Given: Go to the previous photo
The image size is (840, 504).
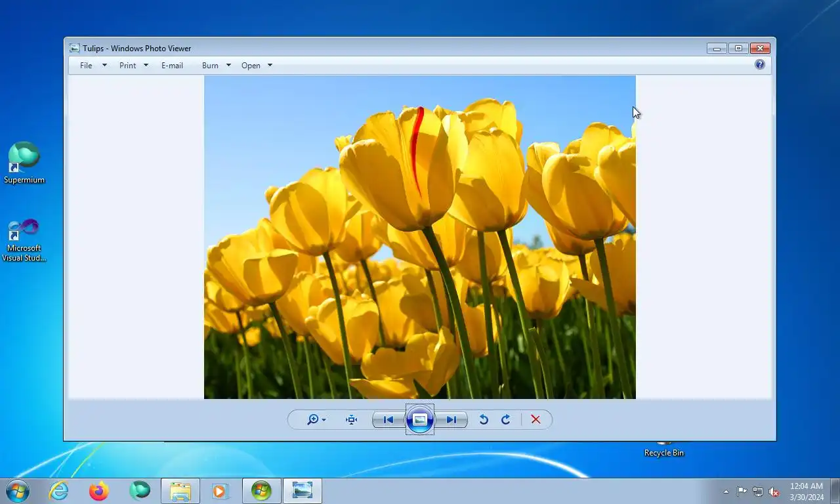Looking at the screenshot, I should pos(388,420).
